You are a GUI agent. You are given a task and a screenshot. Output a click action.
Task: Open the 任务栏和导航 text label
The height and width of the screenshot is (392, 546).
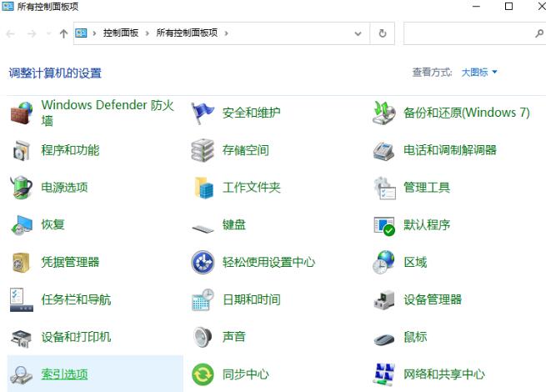pos(76,299)
